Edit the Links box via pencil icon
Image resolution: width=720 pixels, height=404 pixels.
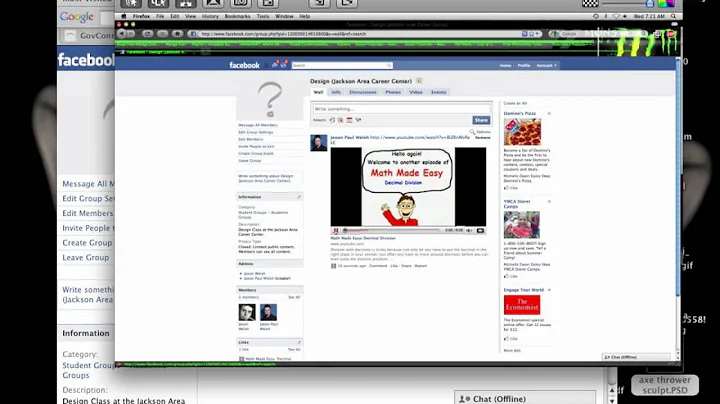[x=299, y=342]
